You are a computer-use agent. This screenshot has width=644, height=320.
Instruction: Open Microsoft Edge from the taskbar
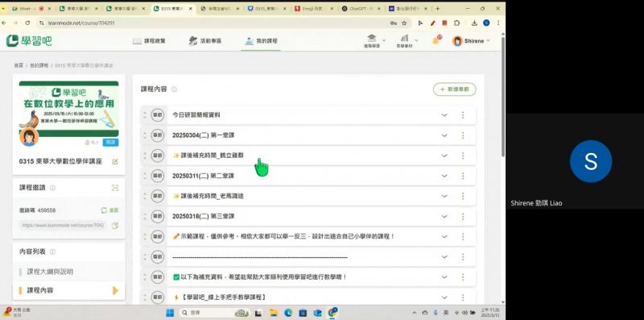[x=288, y=313]
